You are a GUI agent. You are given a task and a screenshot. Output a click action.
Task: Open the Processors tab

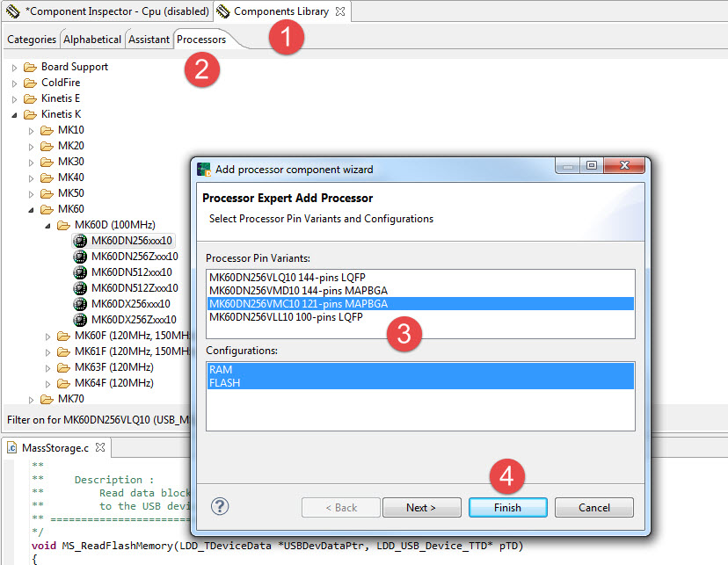tap(201, 40)
